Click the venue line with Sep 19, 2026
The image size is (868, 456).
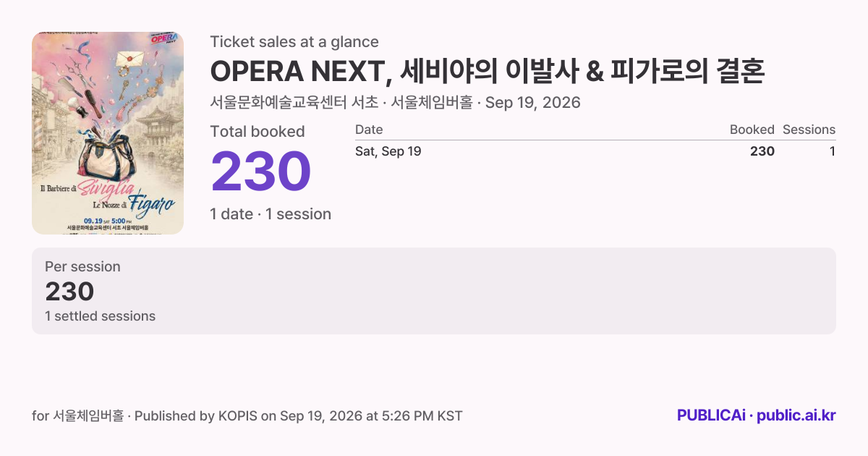coord(395,103)
